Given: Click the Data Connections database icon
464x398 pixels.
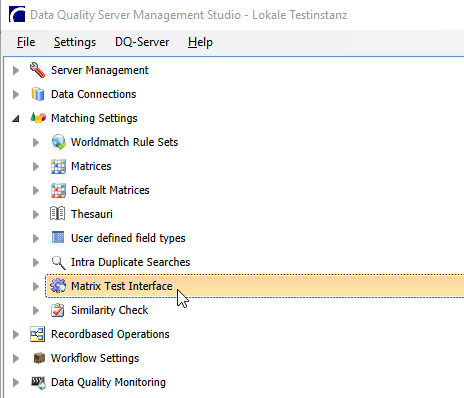Looking at the screenshot, I should 38,94.
